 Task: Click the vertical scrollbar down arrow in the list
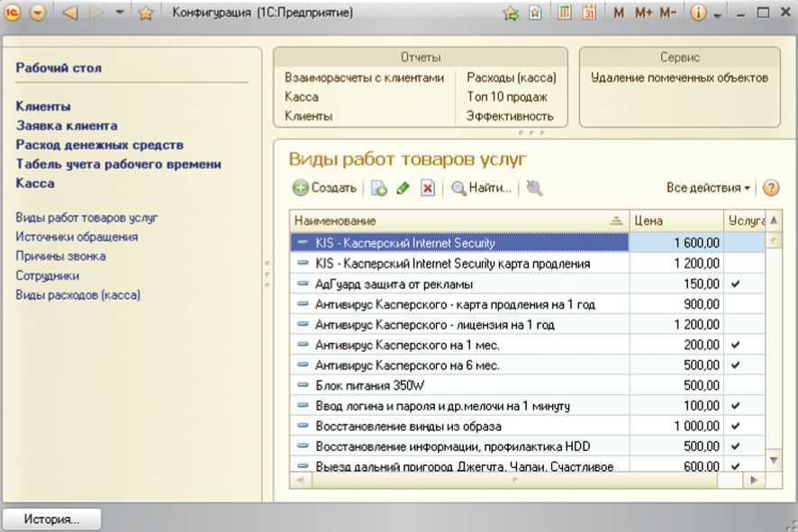click(x=773, y=460)
